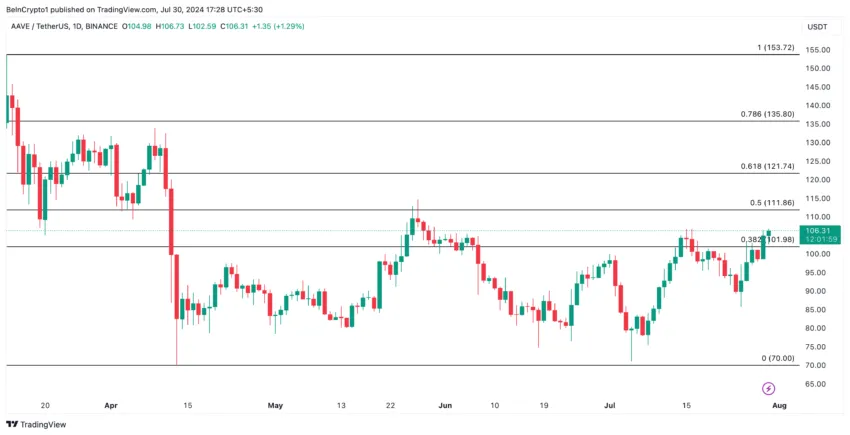Select the 0.5 (111.86) Fibonacci level label
Image resolution: width=850 pixels, height=435 pixels.
pyautogui.click(x=771, y=202)
